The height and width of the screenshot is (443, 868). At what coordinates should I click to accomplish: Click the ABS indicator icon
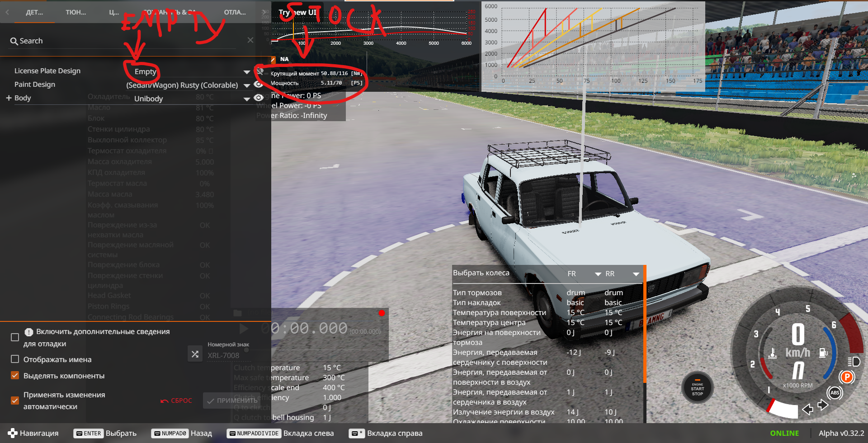[835, 392]
